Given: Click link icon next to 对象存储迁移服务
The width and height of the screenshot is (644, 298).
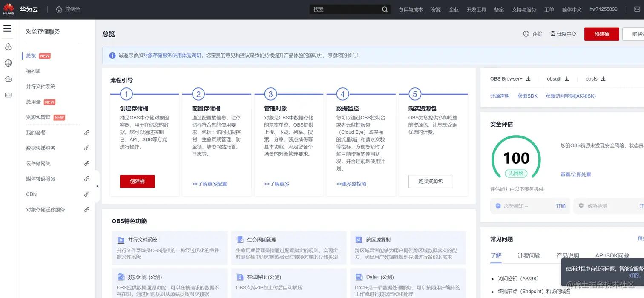Looking at the screenshot, I should [x=87, y=209].
